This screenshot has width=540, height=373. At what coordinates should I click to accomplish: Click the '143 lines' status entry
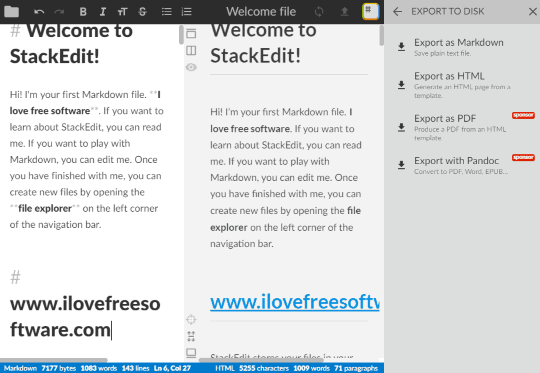135,368
